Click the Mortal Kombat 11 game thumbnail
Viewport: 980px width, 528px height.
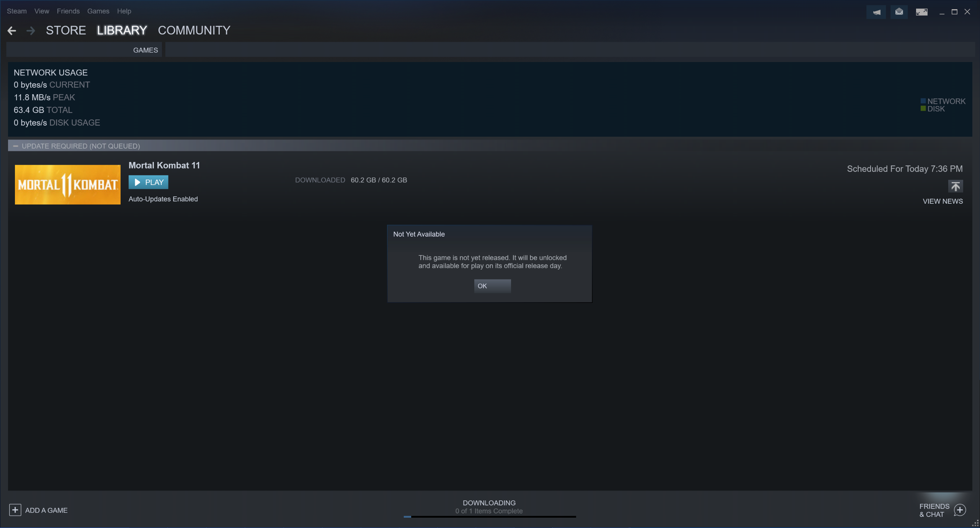click(x=68, y=184)
